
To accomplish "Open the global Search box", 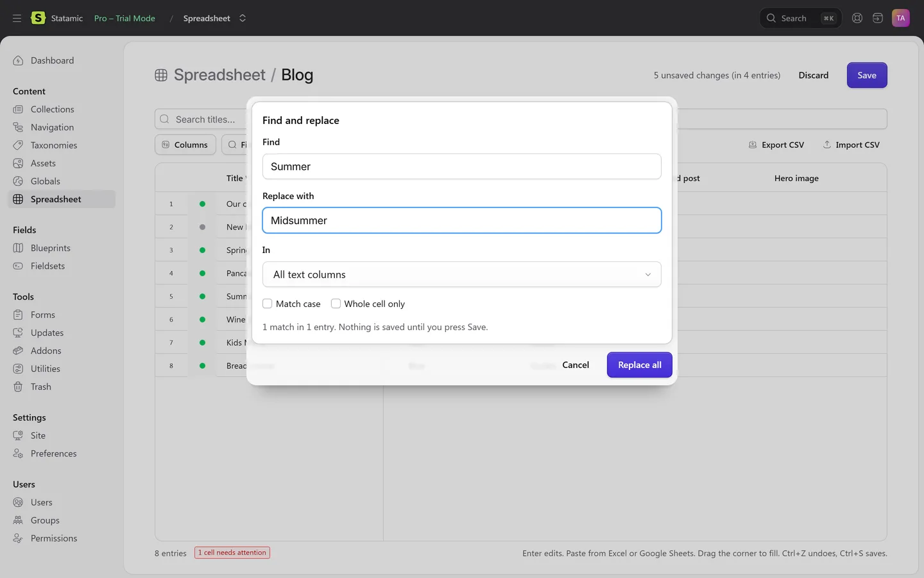I will tap(800, 18).
